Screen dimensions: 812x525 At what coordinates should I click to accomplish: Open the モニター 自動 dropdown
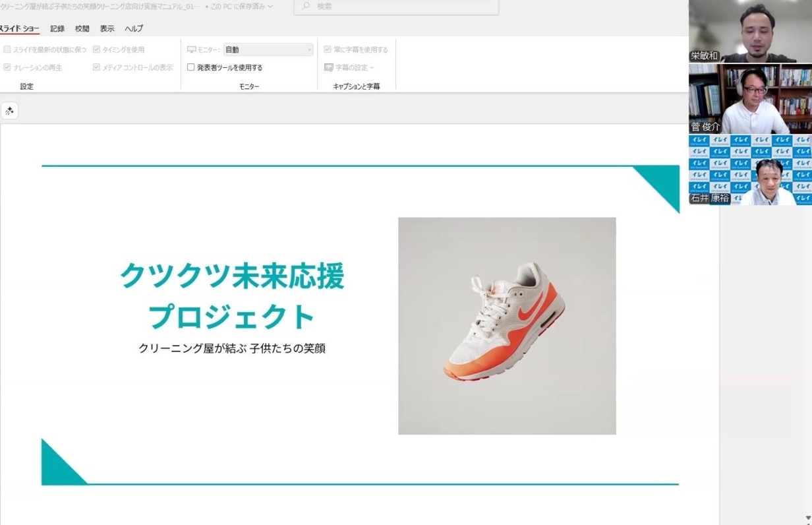tap(268, 49)
